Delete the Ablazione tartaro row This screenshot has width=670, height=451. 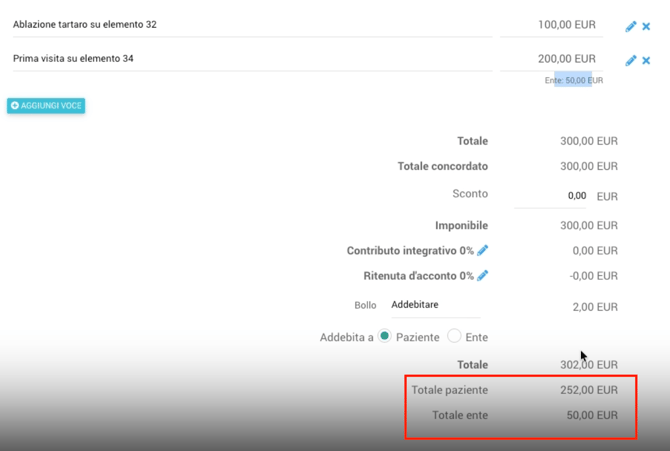(x=646, y=27)
